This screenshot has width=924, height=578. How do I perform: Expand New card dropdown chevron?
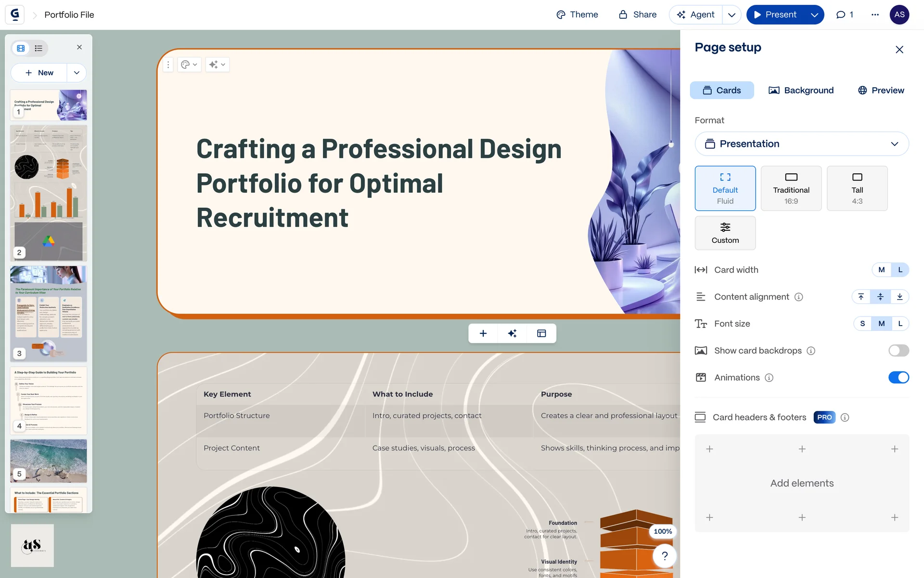click(77, 73)
